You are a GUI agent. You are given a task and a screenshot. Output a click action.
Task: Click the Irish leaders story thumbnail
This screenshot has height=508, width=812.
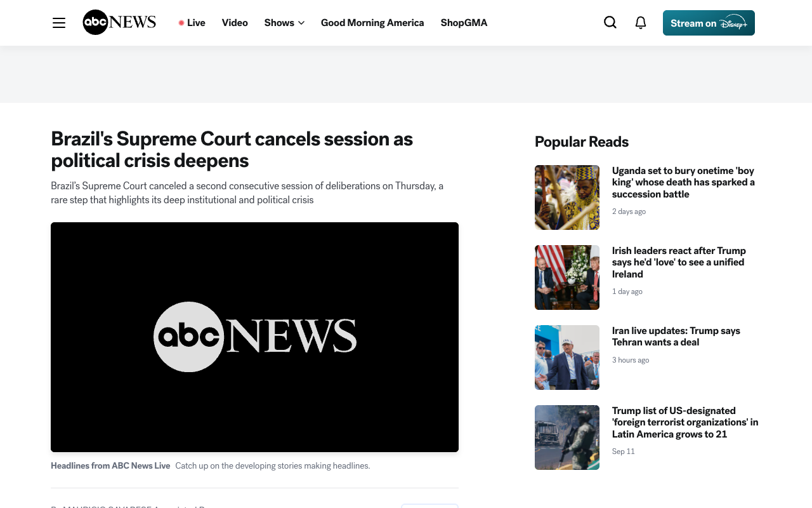tap(567, 277)
